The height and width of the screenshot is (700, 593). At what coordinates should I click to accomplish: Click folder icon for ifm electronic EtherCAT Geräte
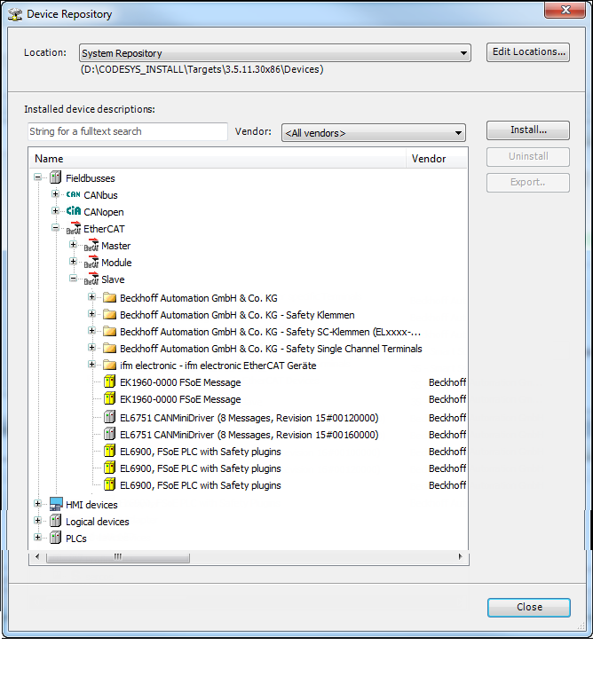click(x=109, y=366)
